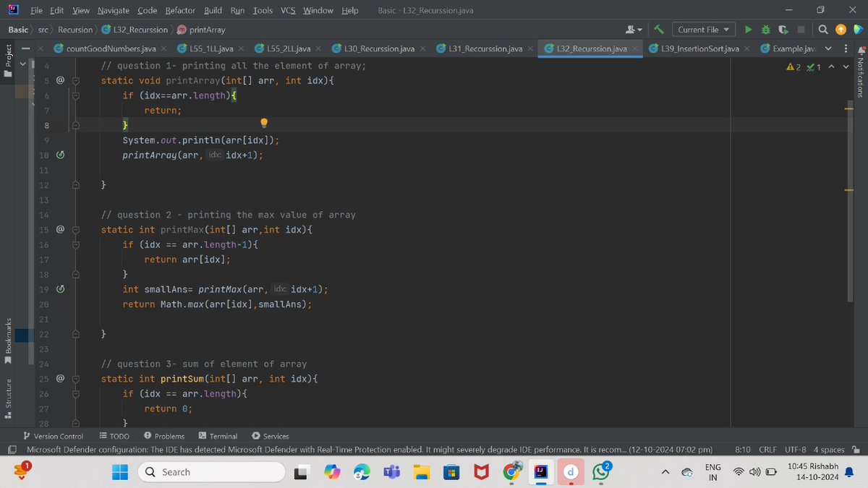
Task: Switch to the countGoodNumbers.java tab
Action: coord(109,48)
